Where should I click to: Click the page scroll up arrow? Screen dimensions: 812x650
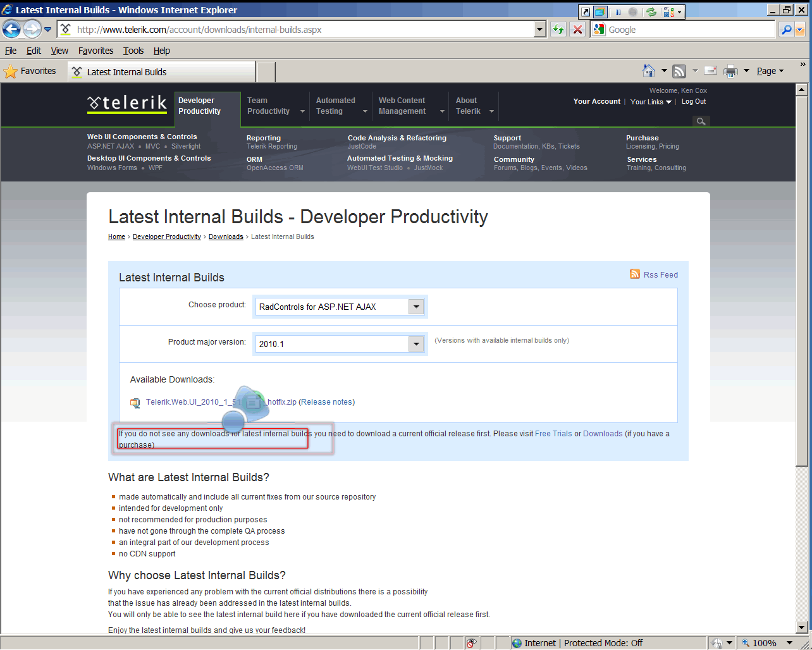point(802,90)
